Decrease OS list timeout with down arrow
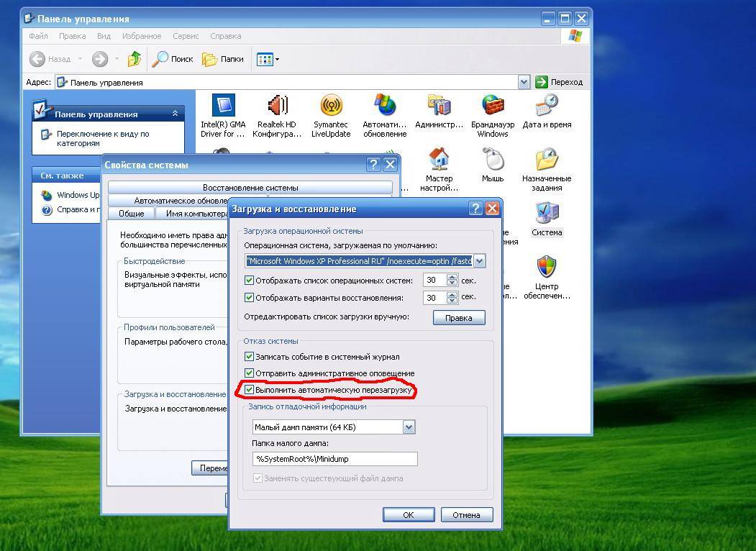 pos(452,283)
